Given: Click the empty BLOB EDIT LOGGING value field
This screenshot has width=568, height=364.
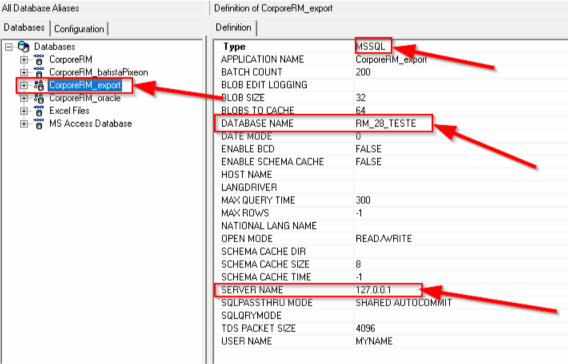Looking at the screenshot, I should [x=460, y=85].
